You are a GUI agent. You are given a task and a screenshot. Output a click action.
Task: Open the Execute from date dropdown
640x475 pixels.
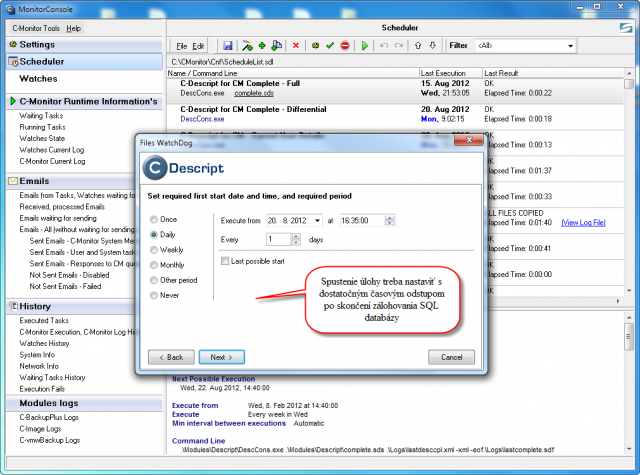tap(317, 221)
